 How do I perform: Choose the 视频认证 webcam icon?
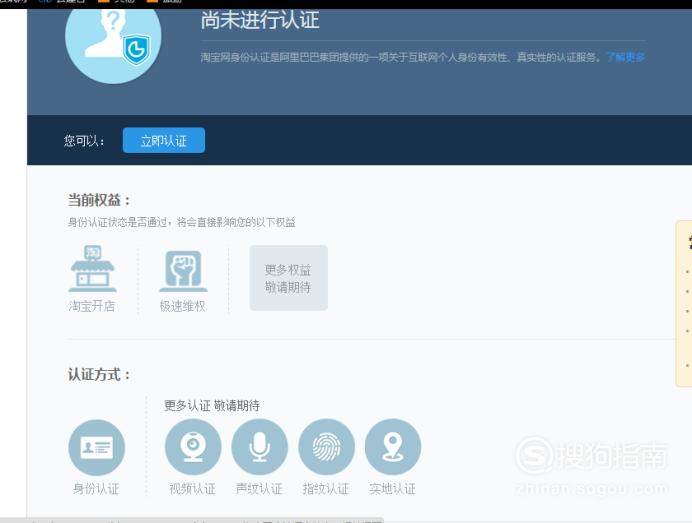pos(193,447)
